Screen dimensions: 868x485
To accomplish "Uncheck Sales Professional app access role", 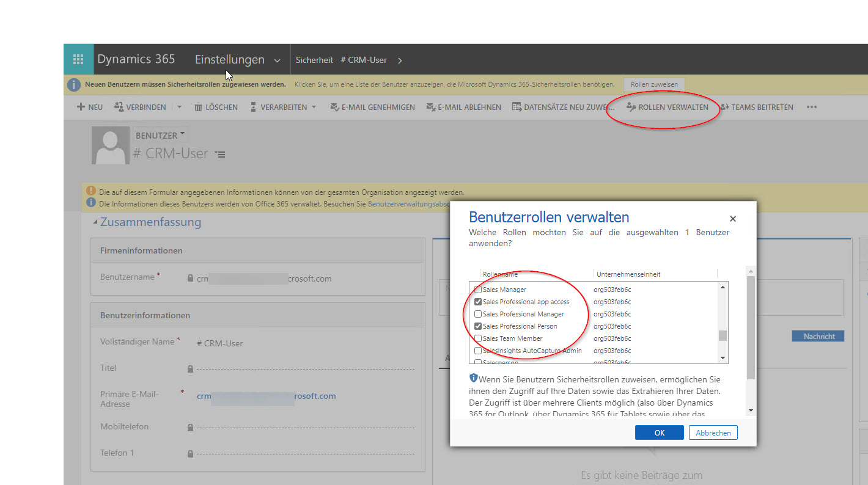I will 478,302.
